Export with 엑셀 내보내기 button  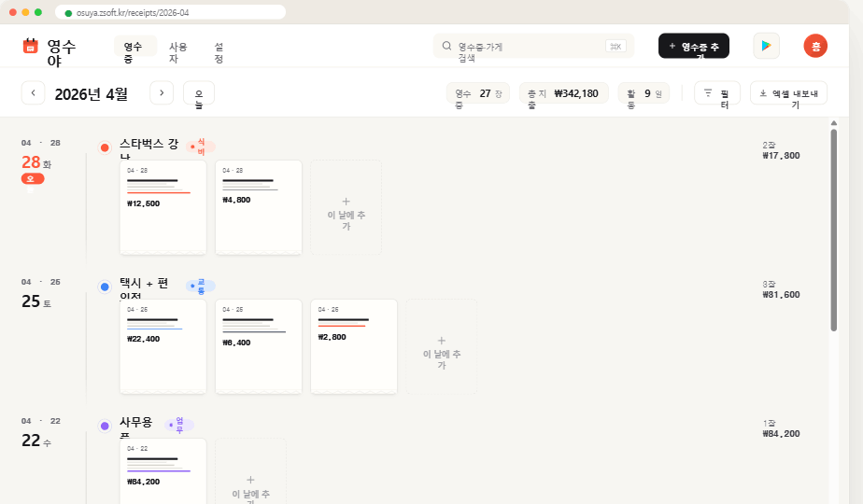point(788,95)
